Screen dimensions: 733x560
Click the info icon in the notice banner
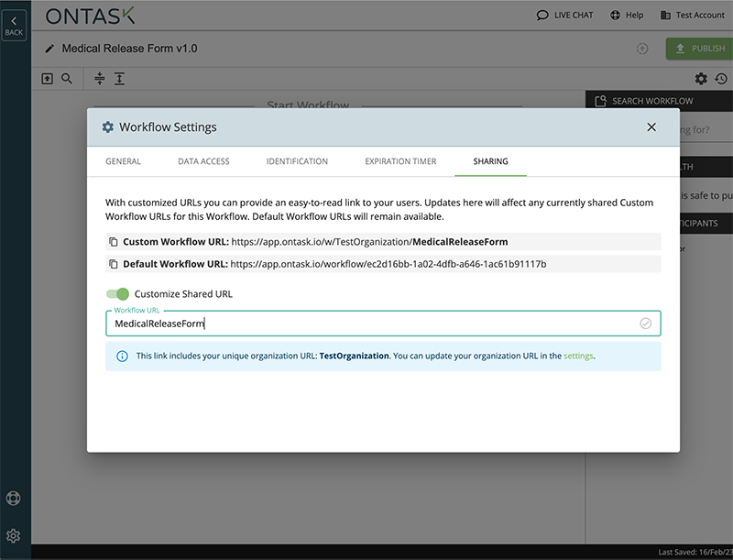(x=122, y=357)
